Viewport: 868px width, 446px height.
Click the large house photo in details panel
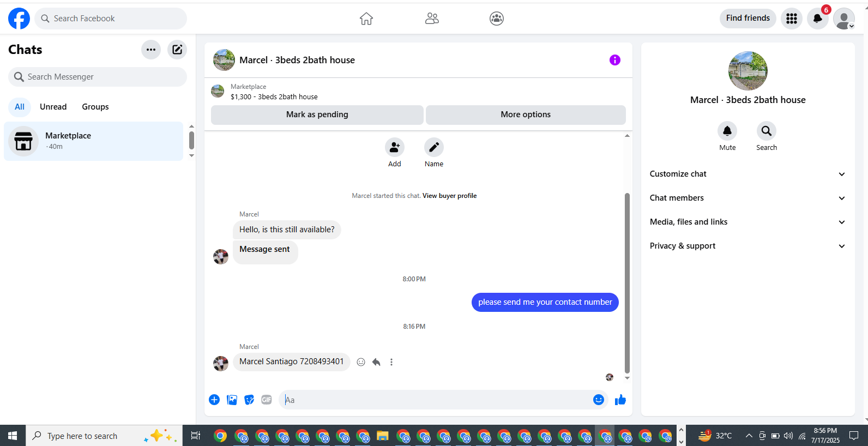pos(748,71)
